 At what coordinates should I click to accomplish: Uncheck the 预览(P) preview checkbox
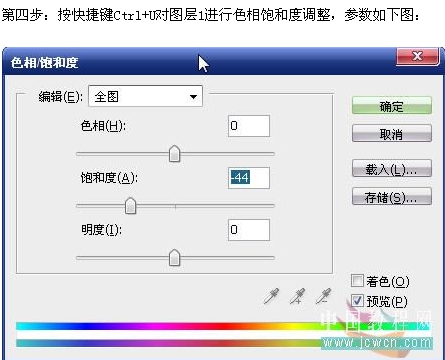click(x=357, y=301)
